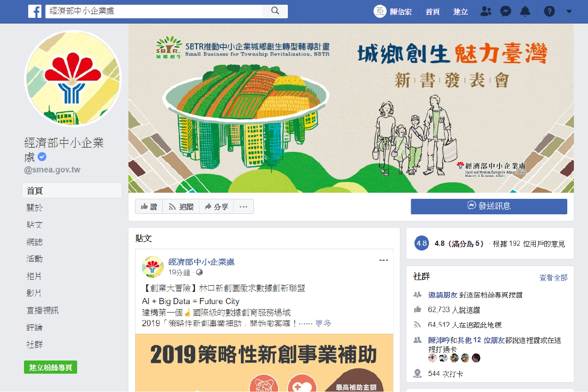Viewport: 588px width, 392px height.
Task: Open the notifications bell icon
Action: coord(525,11)
